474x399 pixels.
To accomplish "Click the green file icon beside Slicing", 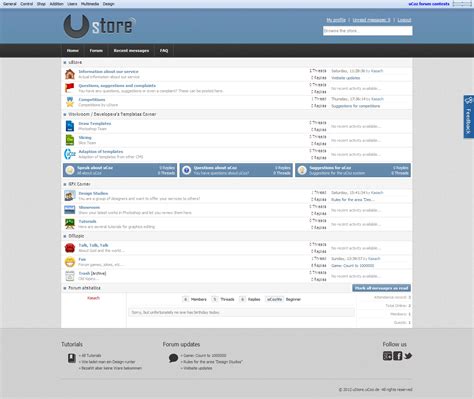I will (x=70, y=140).
